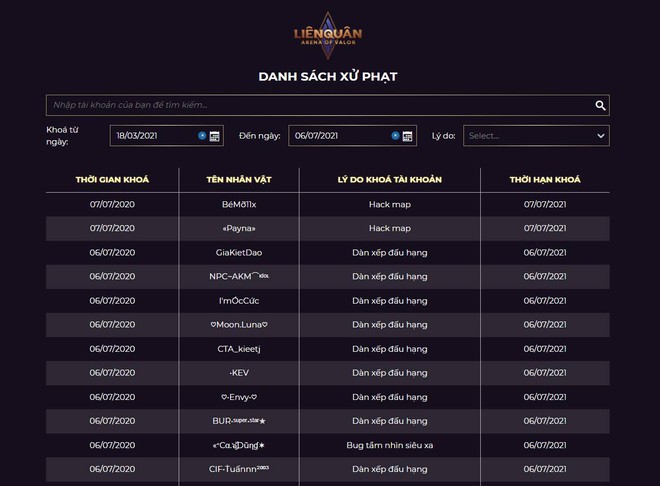
Task: Sort by Thời gian khoá column header
Action: 112,180
